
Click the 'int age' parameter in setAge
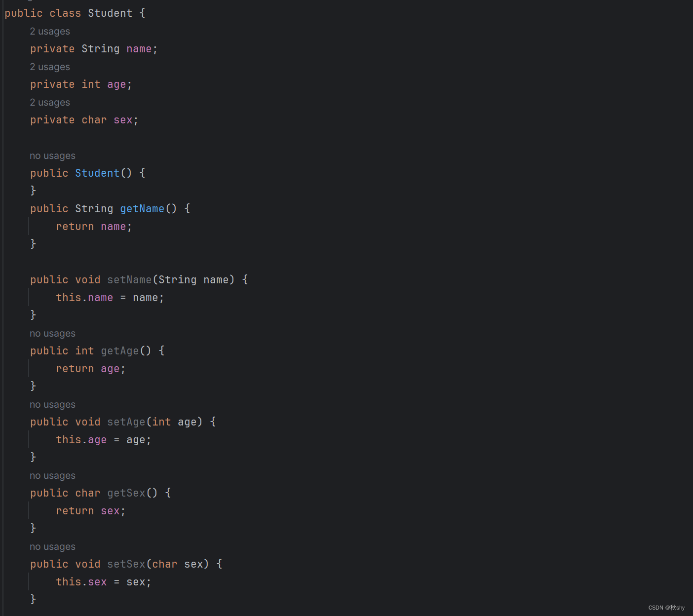(174, 422)
